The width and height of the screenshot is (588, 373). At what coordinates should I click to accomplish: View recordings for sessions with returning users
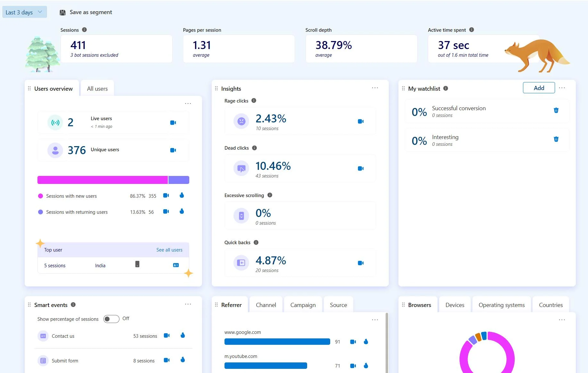tap(166, 211)
